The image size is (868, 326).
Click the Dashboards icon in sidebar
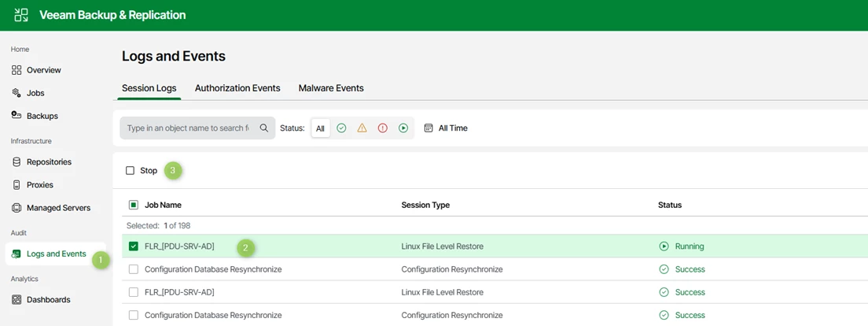[x=17, y=300]
